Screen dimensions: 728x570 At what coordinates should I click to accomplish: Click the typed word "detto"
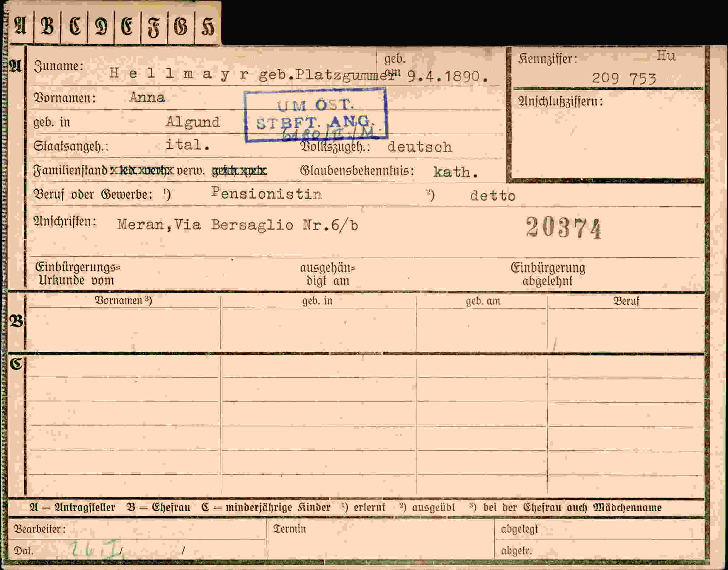click(493, 196)
